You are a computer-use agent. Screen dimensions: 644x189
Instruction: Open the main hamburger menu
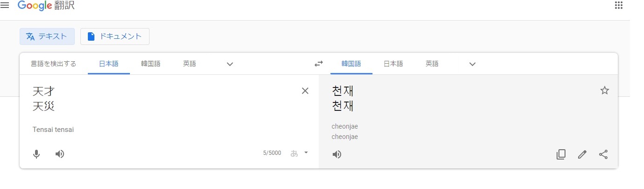coord(5,5)
